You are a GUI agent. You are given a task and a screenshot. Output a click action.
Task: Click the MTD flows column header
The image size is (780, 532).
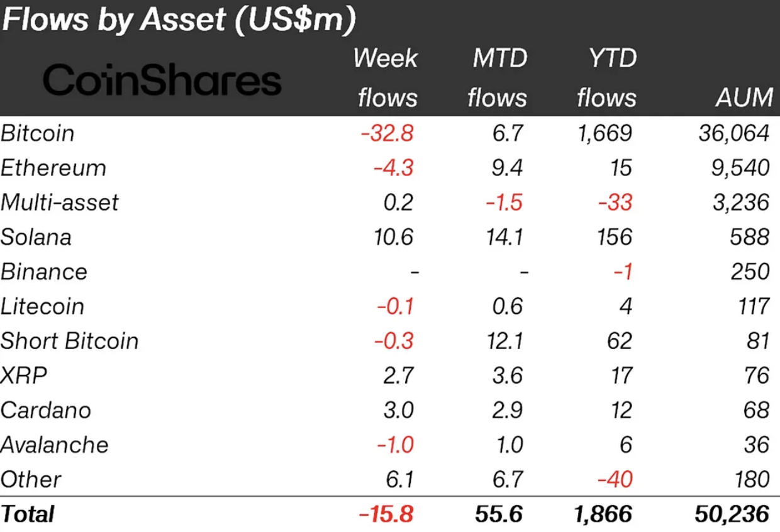(x=498, y=78)
